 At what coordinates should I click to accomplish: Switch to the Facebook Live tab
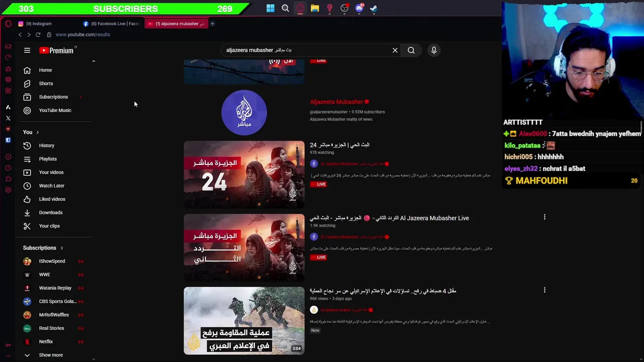pyautogui.click(x=112, y=24)
